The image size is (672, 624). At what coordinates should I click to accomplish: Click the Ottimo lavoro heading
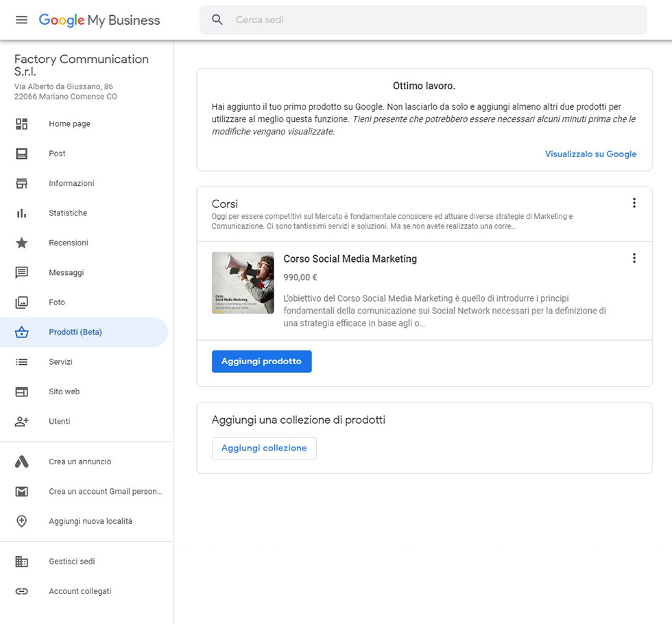coord(424,86)
